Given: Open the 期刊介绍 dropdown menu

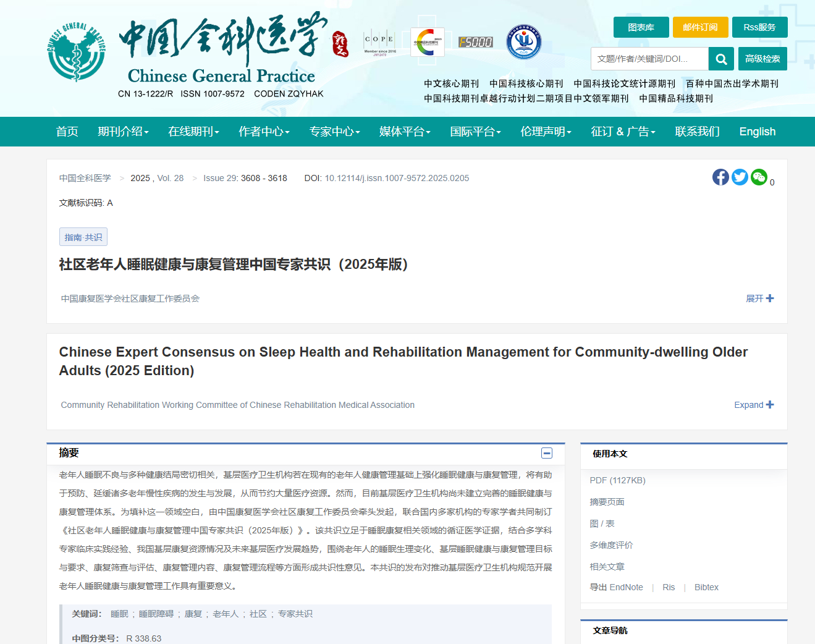Looking at the screenshot, I should click(x=123, y=132).
